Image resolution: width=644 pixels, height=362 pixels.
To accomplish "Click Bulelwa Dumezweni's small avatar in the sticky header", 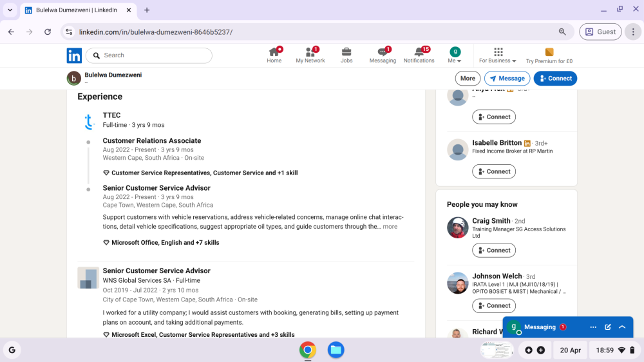I will pos(74,79).
